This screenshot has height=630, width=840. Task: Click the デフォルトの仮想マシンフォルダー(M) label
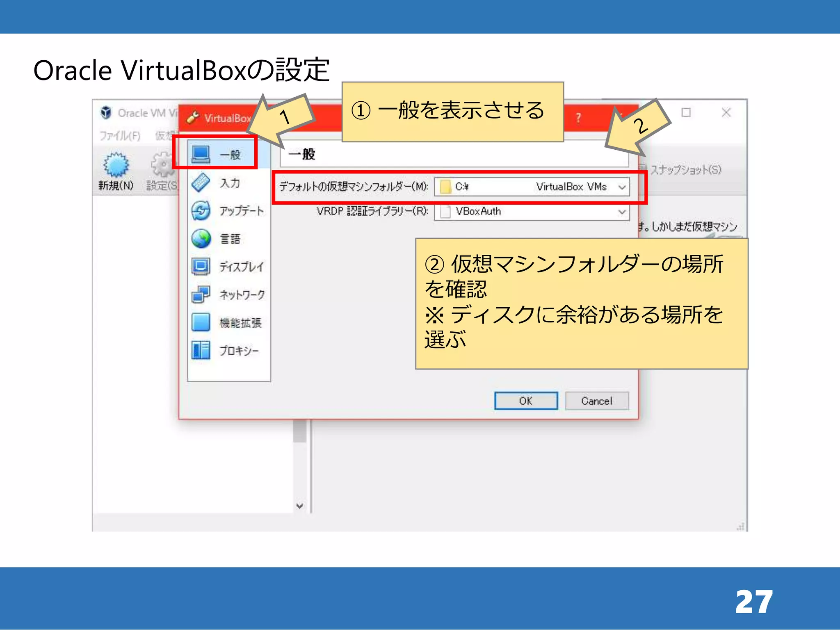354,187
